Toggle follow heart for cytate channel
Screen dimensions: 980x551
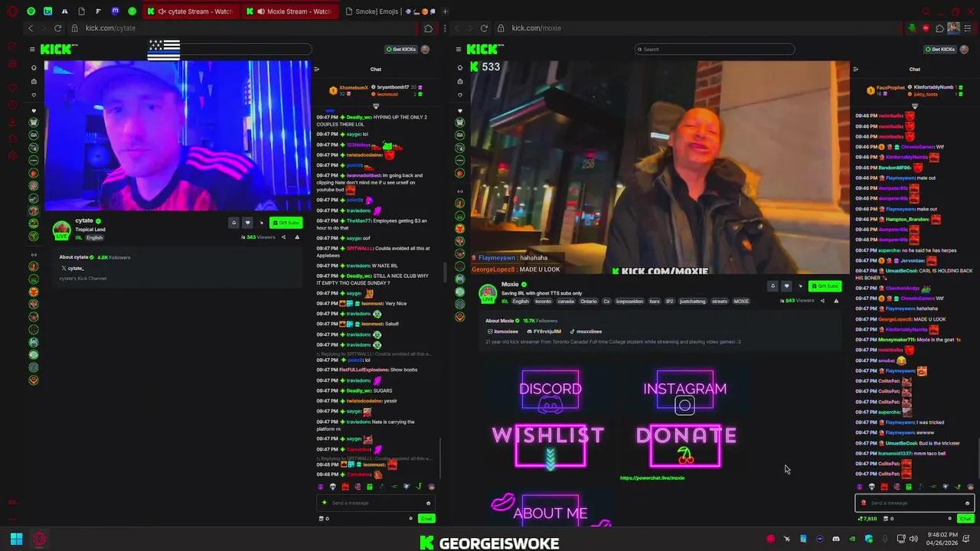247,223
